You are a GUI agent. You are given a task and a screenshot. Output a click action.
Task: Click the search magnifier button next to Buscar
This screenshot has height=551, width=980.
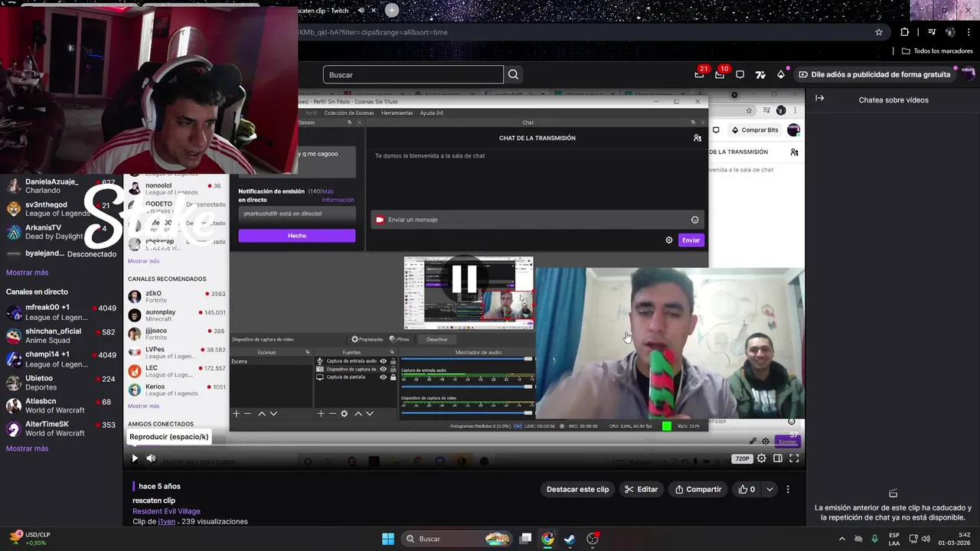click(x=513, y=74)
